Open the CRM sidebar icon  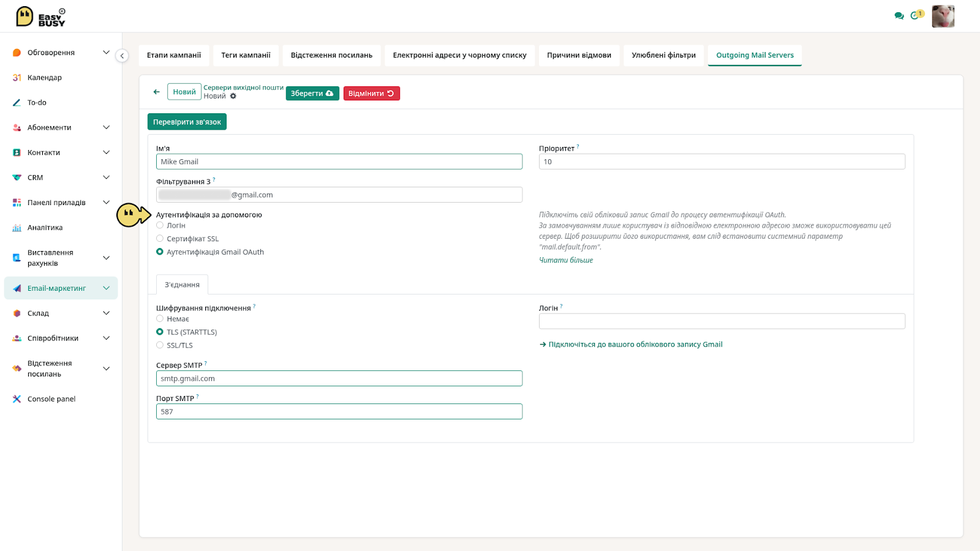tap(17, 178)
